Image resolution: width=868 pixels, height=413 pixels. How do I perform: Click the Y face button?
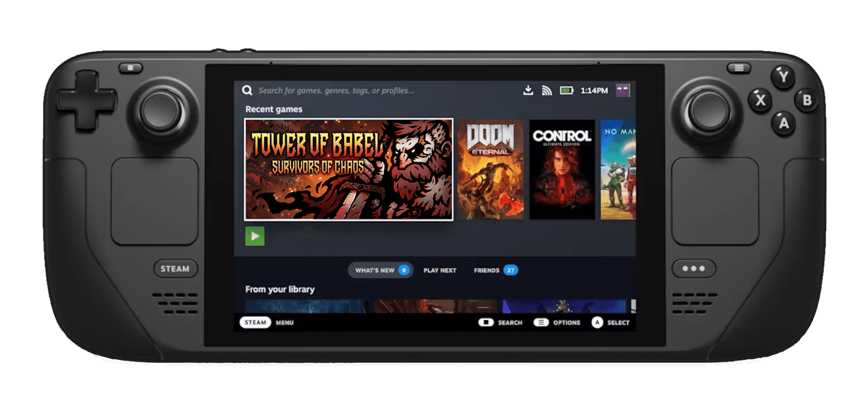783,77
